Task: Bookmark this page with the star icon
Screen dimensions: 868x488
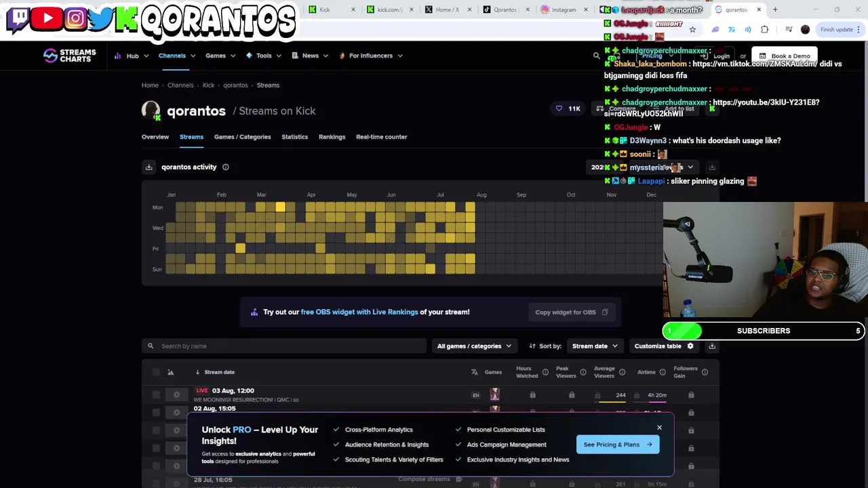Action: (692, 29)
